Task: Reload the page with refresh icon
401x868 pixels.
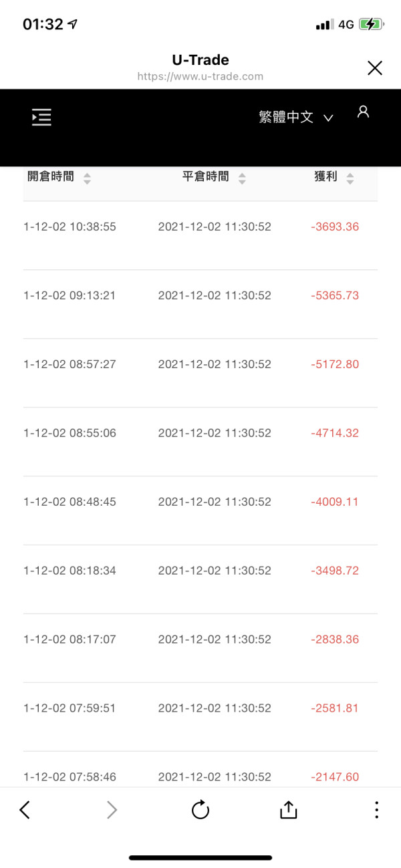Action: (x=200, y=810)
